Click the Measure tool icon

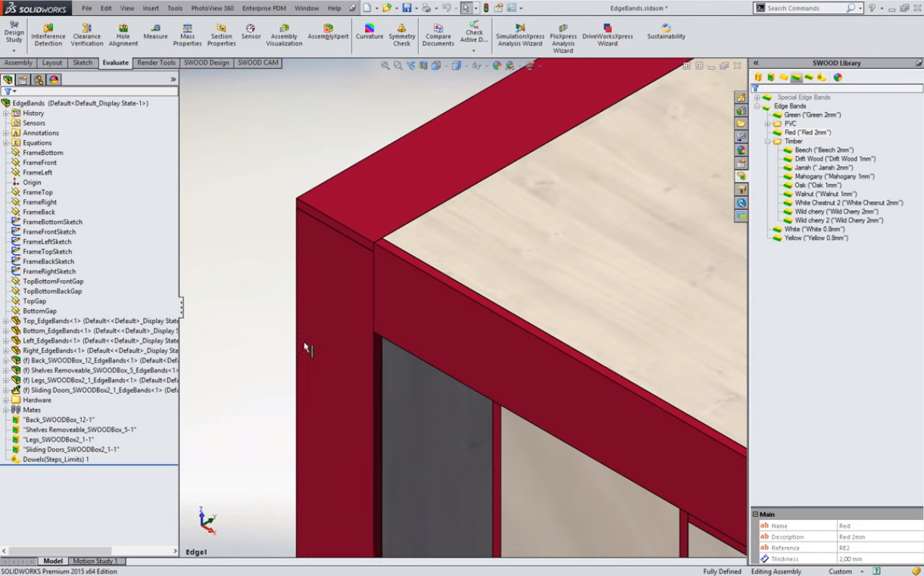click(x=155, y=31)
